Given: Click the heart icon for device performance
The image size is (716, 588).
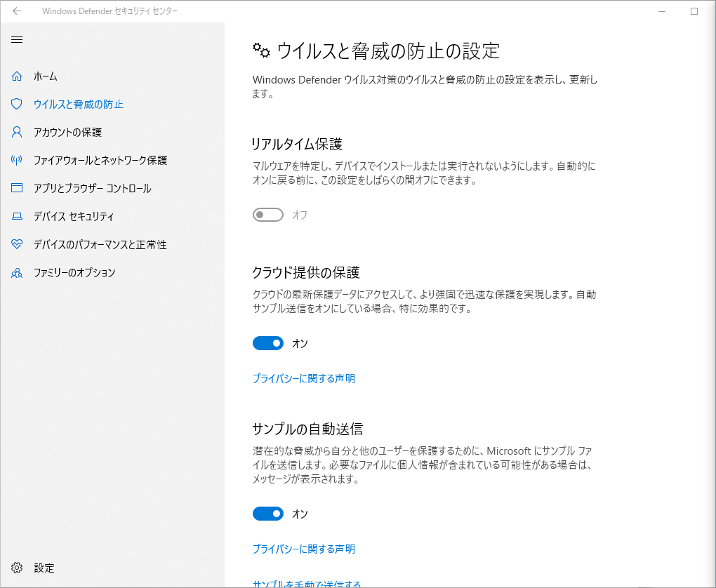Looking at the screenshot, I should (x=17, y=244).
